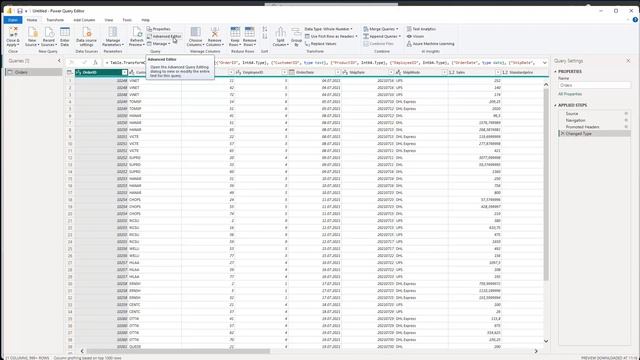Click the help question mark icon
The image size is (640, 360).
(x=635, y=20)
